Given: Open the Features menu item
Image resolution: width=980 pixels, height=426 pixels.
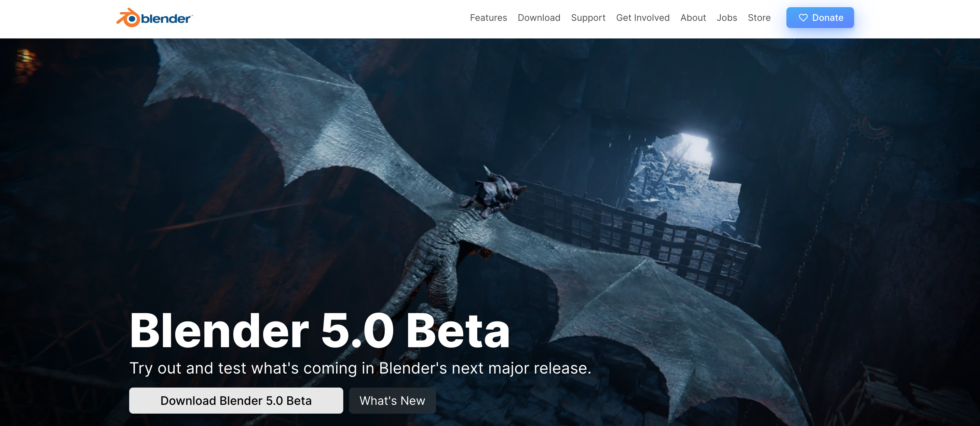Looking at the screenshot, I should [x=488, y=18].
